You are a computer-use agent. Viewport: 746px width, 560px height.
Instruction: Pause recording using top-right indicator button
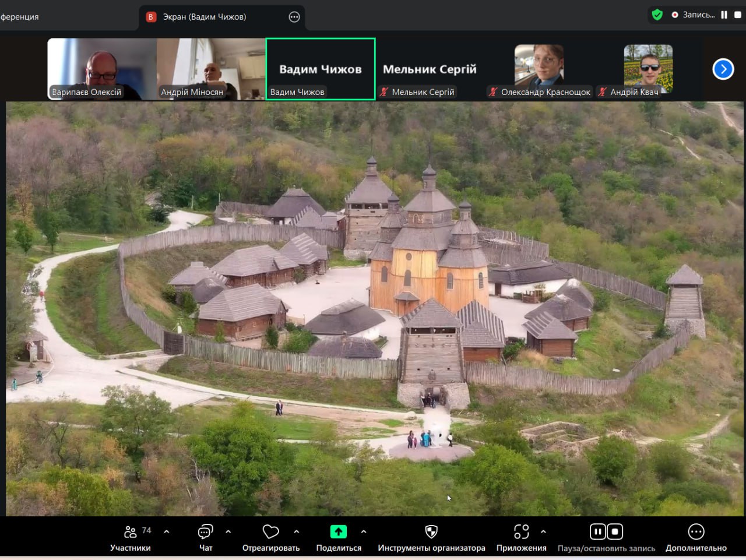[x=724, y=15]
